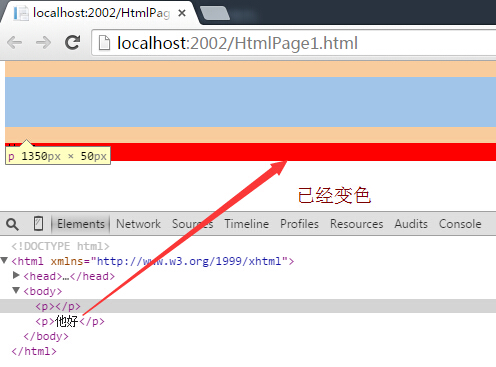The width and height of the screenshot is (496, 367).
Task: Close the HtmlPage1 browser tab
Action: tap(182, 13)
